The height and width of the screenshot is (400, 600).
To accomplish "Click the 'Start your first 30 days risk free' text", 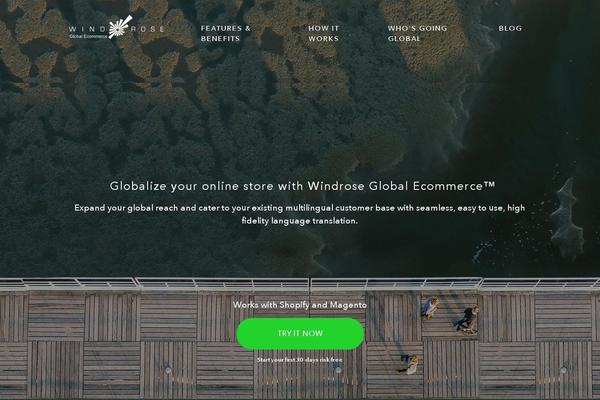I will click(x=300, y=360).
